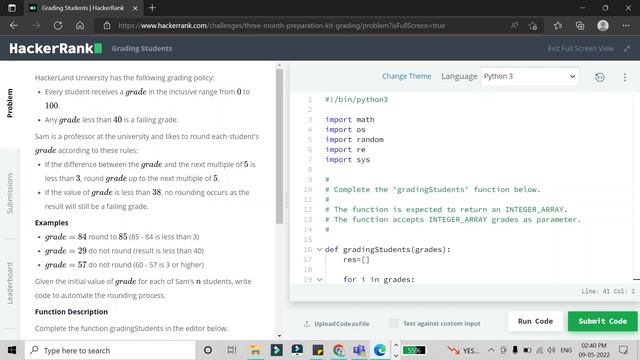Viewport: 640px width, 360px height.
Task: Click Upload Code as File
Action: [336, 324]
